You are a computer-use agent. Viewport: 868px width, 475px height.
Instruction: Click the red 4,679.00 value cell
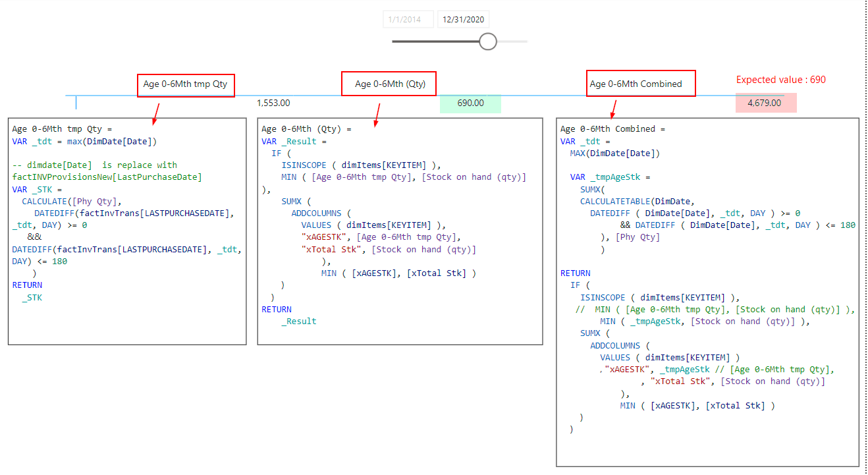765,103
